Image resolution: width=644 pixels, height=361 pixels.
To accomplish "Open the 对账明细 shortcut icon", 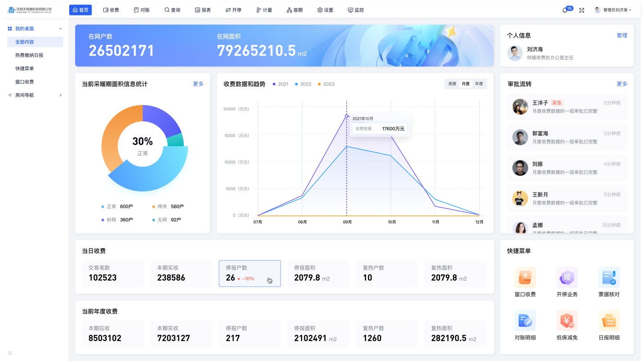I will pos(525,320).
